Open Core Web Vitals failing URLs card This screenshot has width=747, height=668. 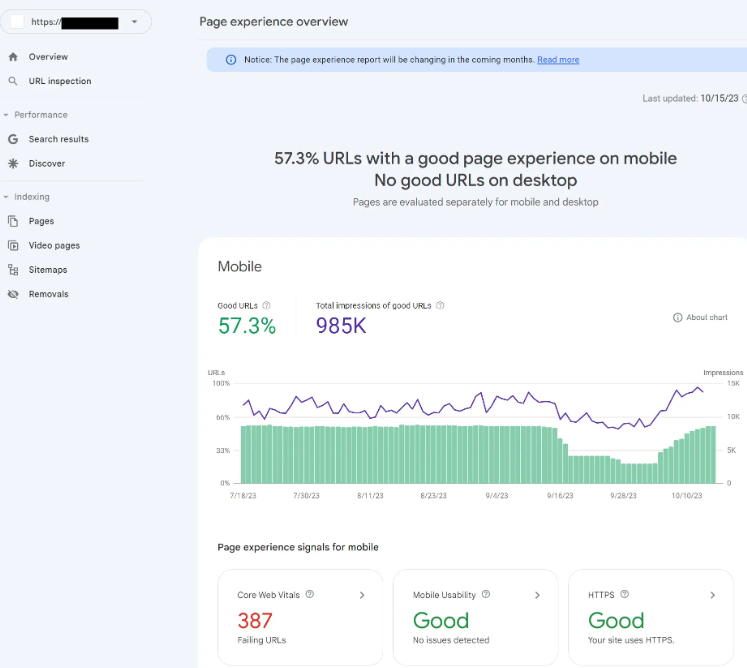click(300, 617)
